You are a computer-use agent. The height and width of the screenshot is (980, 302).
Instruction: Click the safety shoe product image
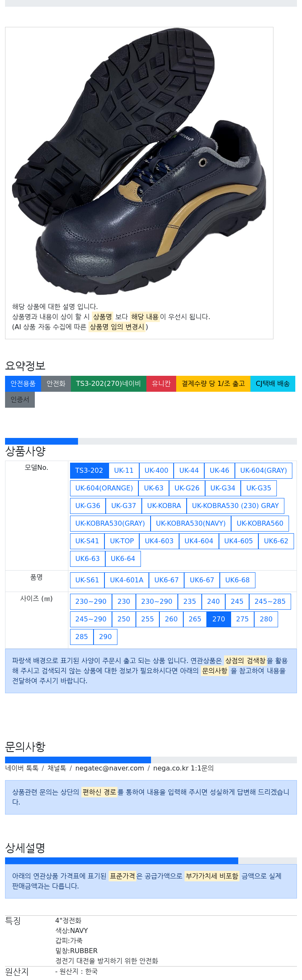[x=139, y=162]
